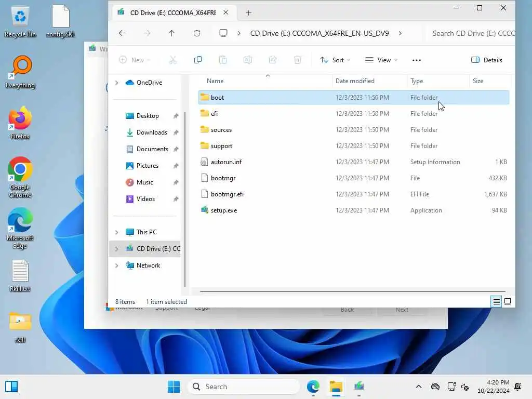Select Network in navigation pane
The width and height of the screenshot is (532, 399).
[148, 265]
